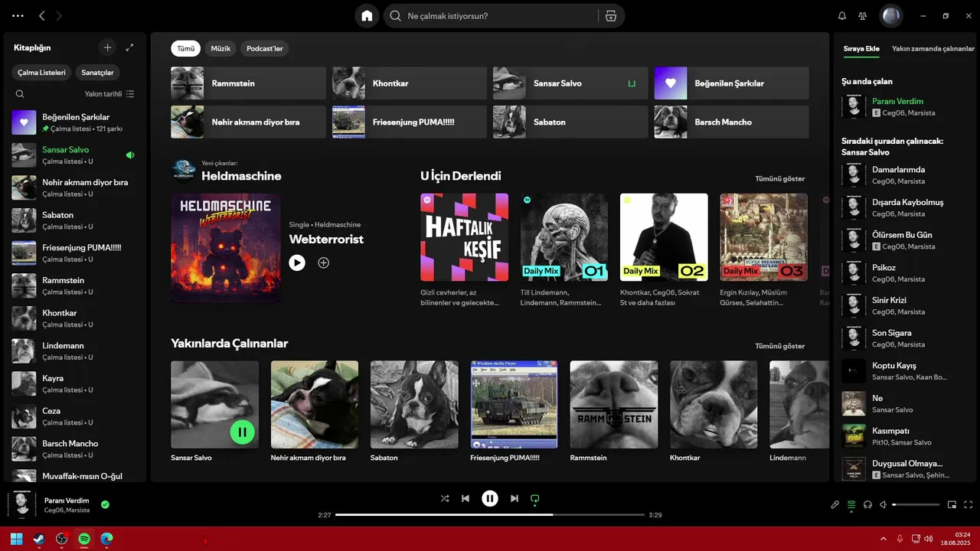Click Tümünü göster for Yakınlarda Çalınanlar
Viewport: 980px width, 551px height.
pyautogui.click(x=779, y=346)
